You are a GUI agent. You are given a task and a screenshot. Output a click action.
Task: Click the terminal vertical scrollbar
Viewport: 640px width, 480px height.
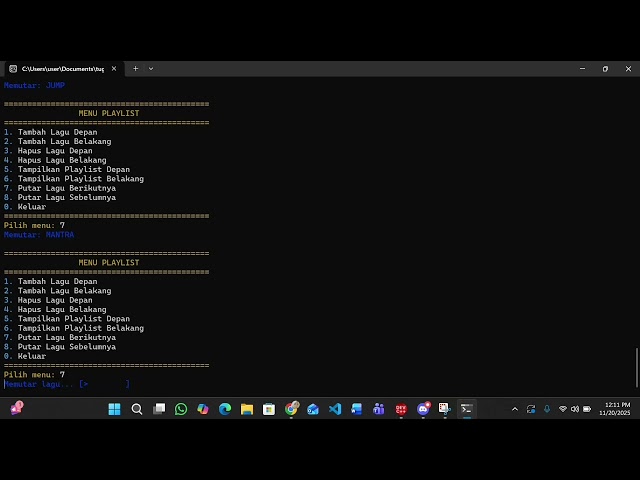pyautogui.click(x=637, y=367)
